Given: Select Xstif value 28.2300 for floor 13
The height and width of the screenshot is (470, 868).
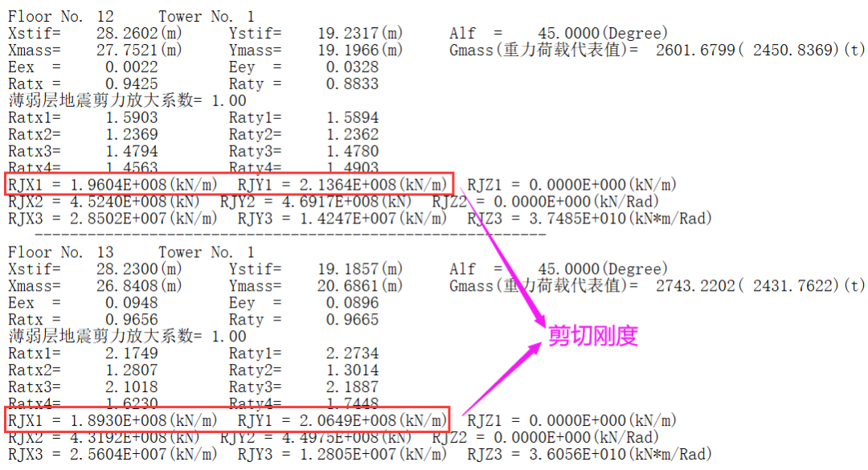Looking at the screenshot, I should tap(127, 269).
